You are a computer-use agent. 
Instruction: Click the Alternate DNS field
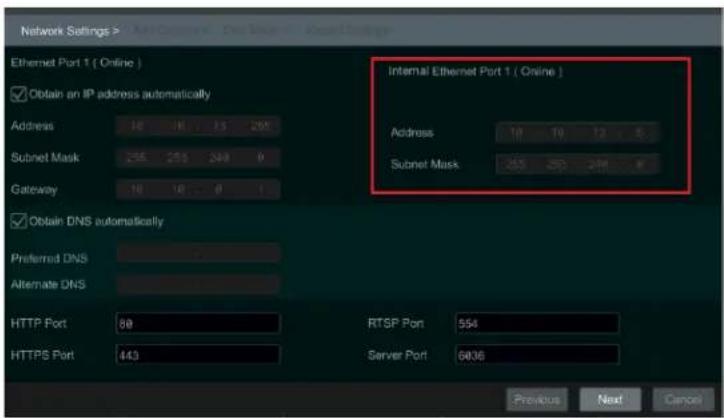click(198, 285)
